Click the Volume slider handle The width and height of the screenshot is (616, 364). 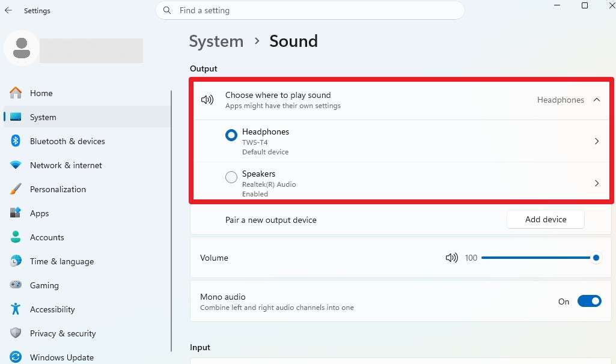[x=596, y=258]
